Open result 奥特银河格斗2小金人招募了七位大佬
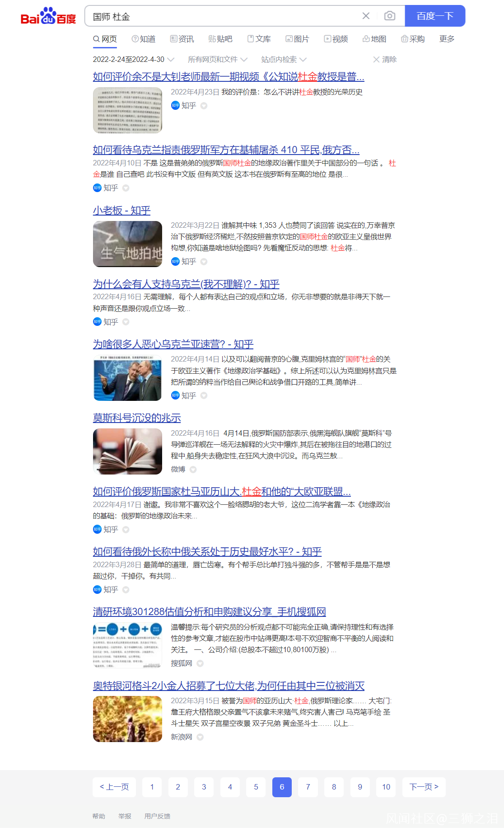Image resolution: width=504 pixels, height=832 pixels. click(x=229, y=686)
